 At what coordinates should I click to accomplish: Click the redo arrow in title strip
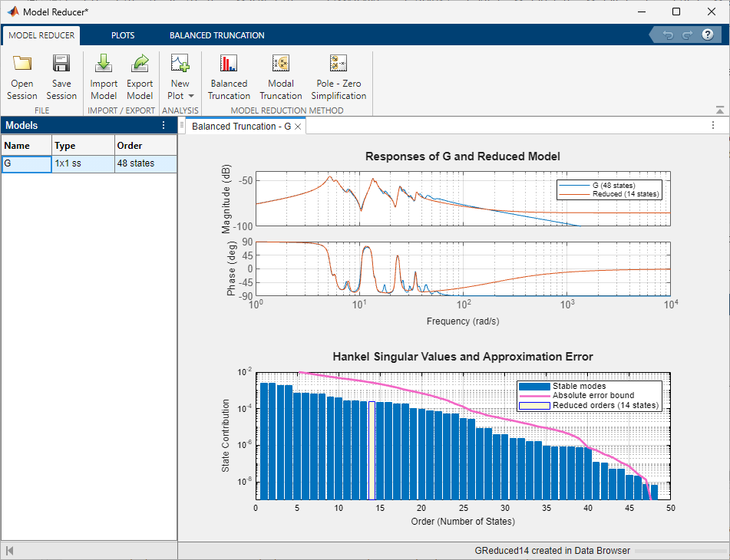coord(687,35)
